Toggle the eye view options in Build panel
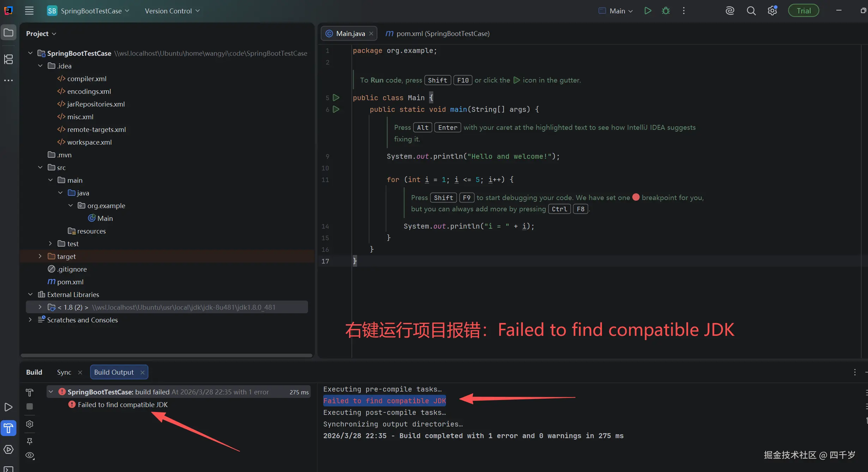This screenshot has height=472, width=868. (30, 455)
